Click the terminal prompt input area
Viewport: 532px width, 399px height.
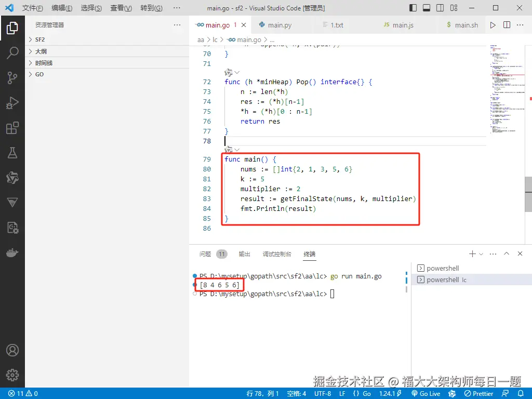pyautogui.click(x=332, y=294)
